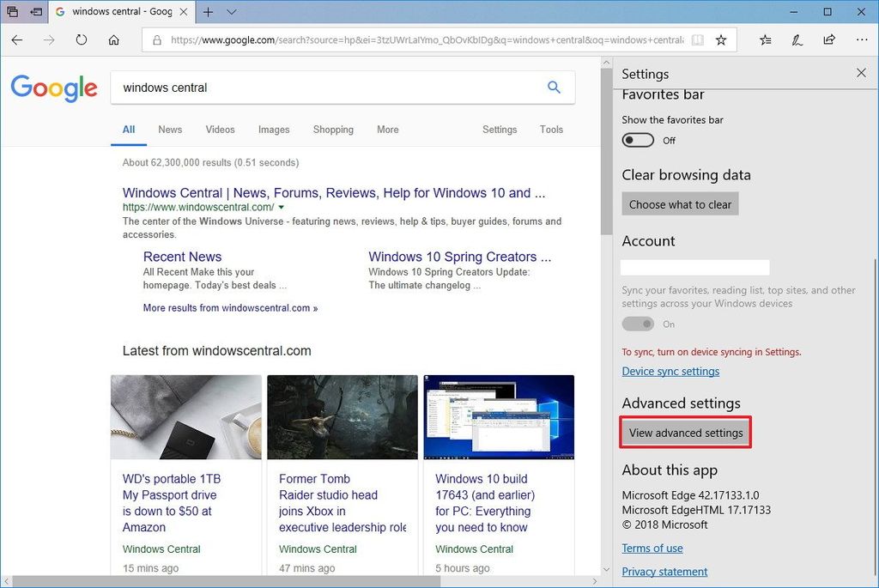Open the Device sync settings link

670,371
